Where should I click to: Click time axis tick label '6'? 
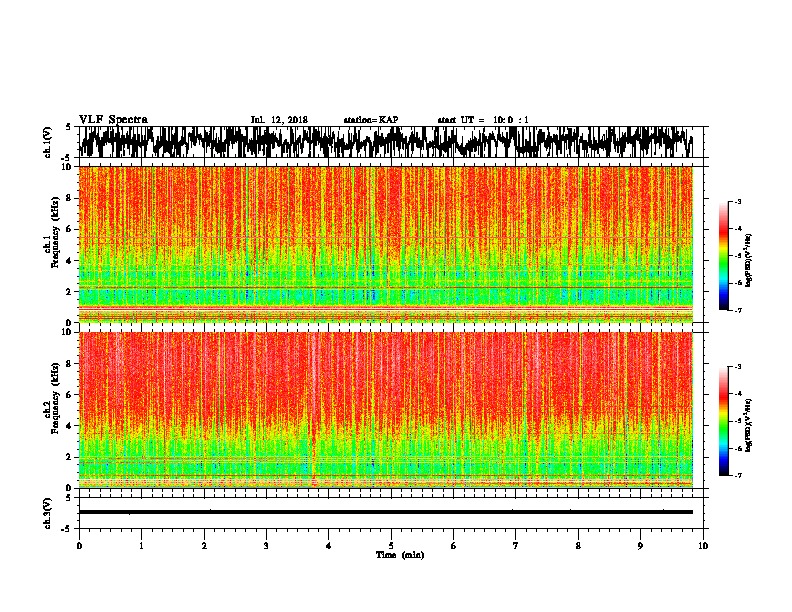click(454, 546)
